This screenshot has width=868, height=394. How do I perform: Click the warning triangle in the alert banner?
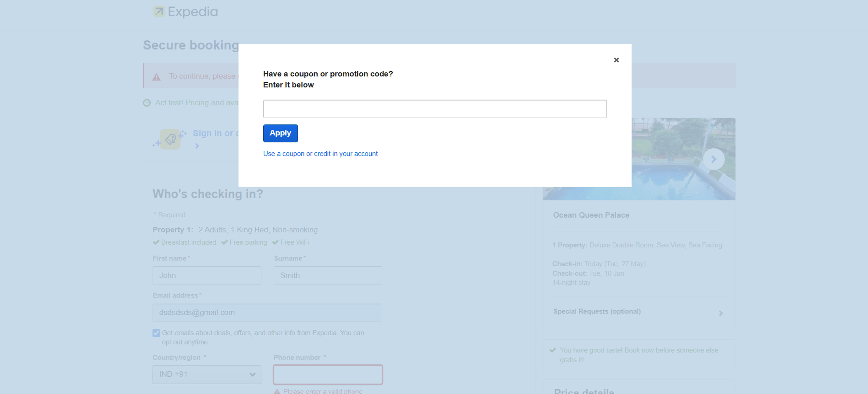tap(156, 77)
